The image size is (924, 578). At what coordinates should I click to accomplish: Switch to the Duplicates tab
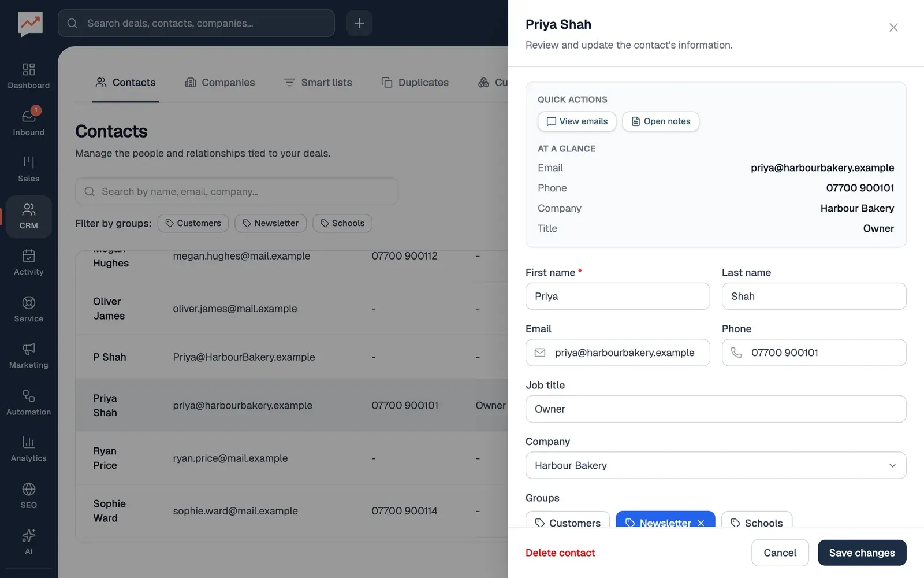coord(415,83)
